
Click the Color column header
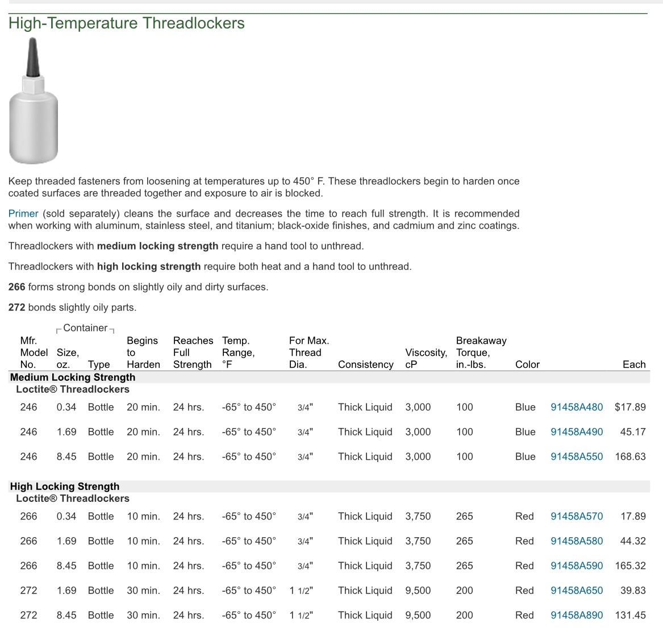527,364
